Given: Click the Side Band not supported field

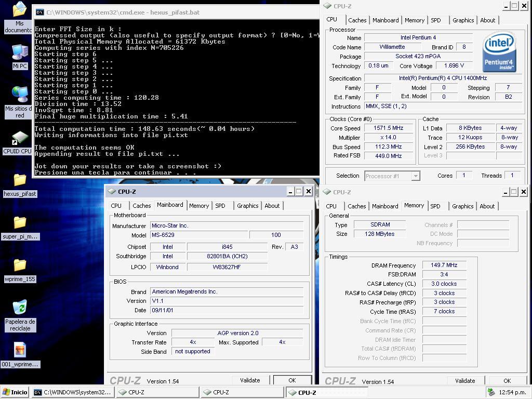Looking at the screenshot, I should [193, 352].
